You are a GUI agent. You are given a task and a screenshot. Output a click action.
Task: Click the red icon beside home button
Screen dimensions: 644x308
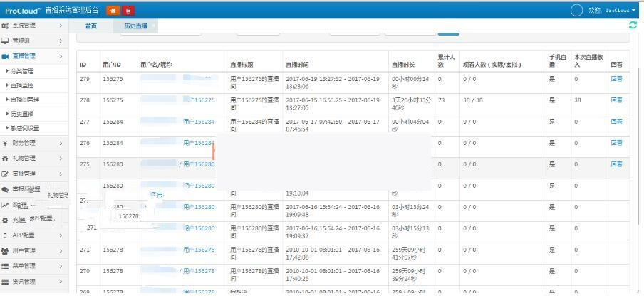128,10
